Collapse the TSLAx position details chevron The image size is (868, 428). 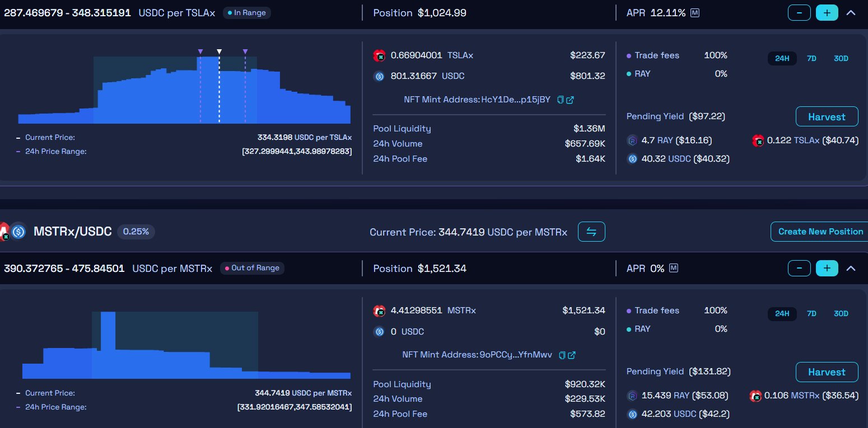tap(851, 12)
